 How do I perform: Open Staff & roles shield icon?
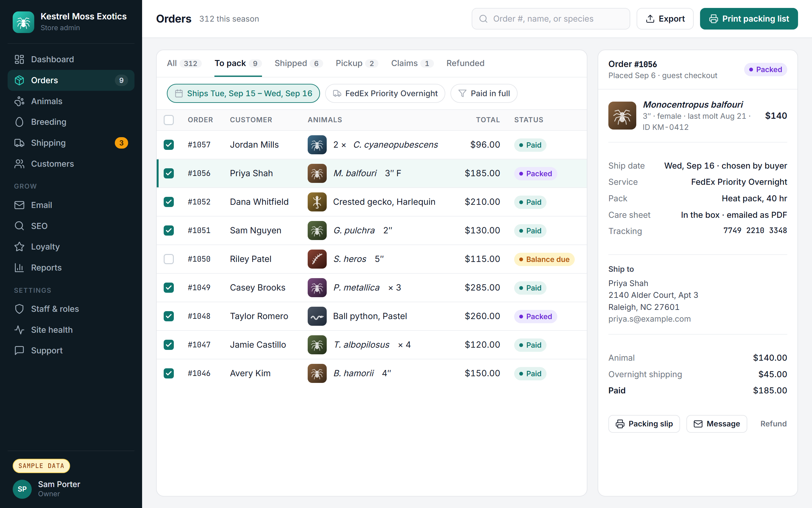point(19,309)
